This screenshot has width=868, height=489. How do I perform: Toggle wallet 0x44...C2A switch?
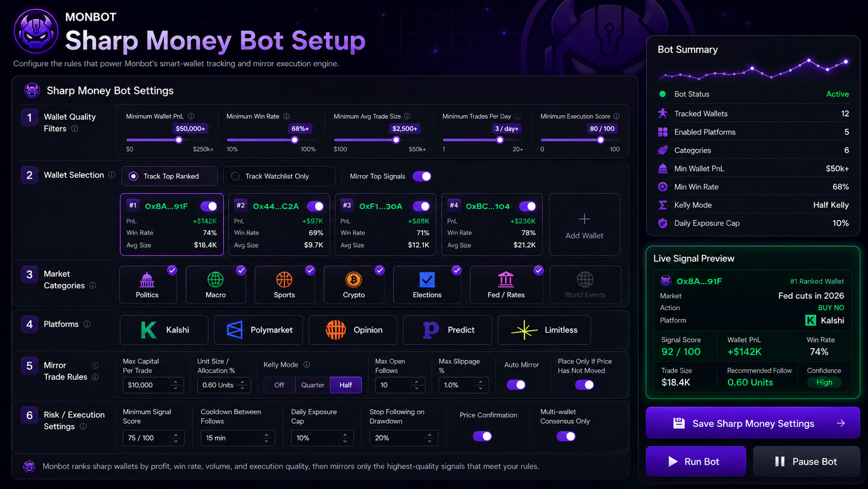315,206
